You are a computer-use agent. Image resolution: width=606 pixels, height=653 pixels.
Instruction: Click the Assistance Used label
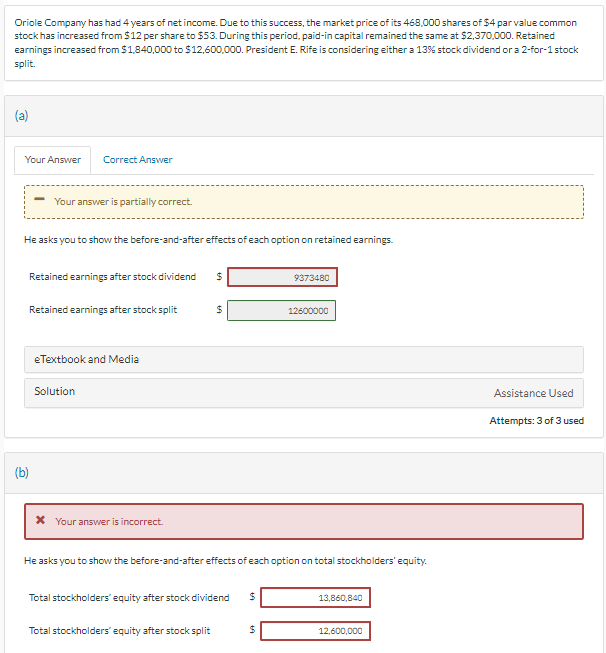533,393
